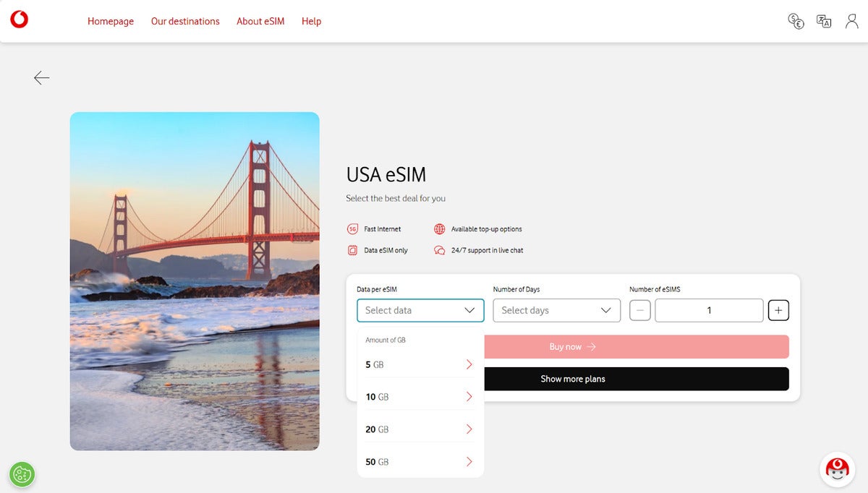
Task: Open the currency selector icon
Action: pyautogui.click(x=796, y=21)
